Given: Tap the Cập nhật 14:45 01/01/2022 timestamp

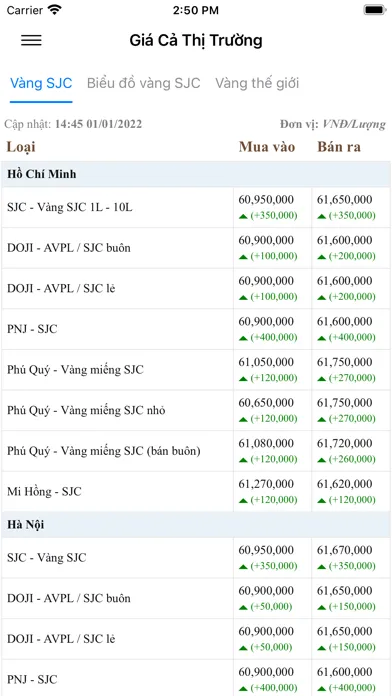Looking at the screenshot, I should coord(73,124).
